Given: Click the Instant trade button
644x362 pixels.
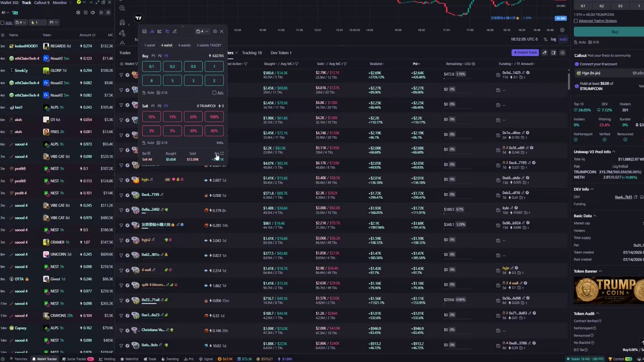Looking at the screenshot, I should 525,53.
